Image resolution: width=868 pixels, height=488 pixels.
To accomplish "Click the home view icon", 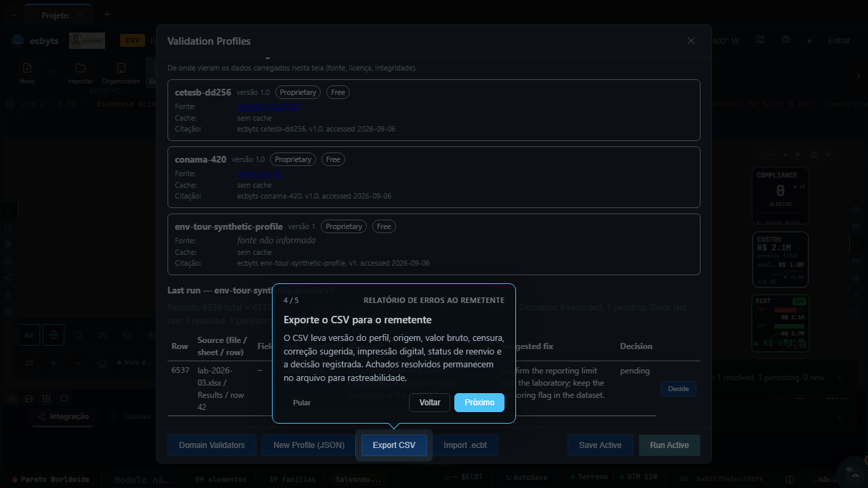I will click(x=102, y=363).
